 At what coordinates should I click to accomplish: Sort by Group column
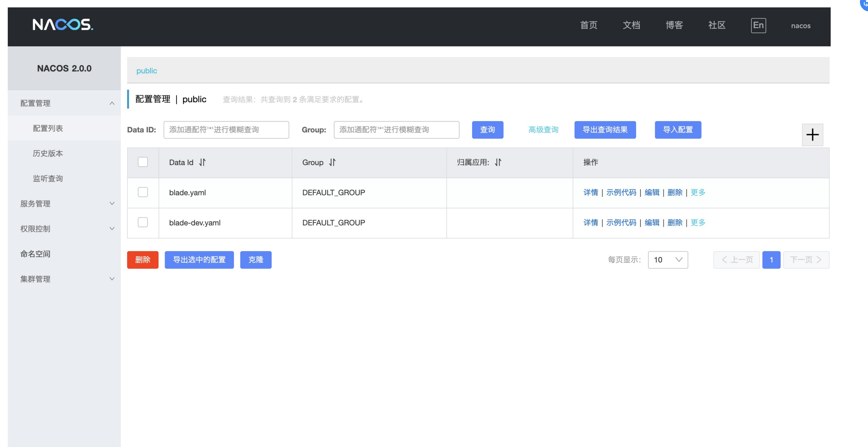point(332,162)
